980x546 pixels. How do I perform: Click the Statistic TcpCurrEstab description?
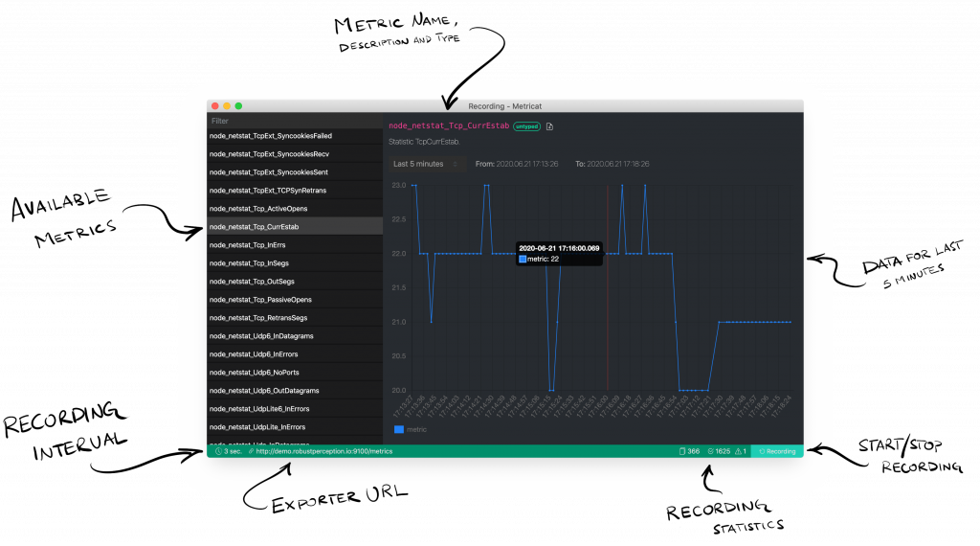pyautogui.click(x=424, y=142)
